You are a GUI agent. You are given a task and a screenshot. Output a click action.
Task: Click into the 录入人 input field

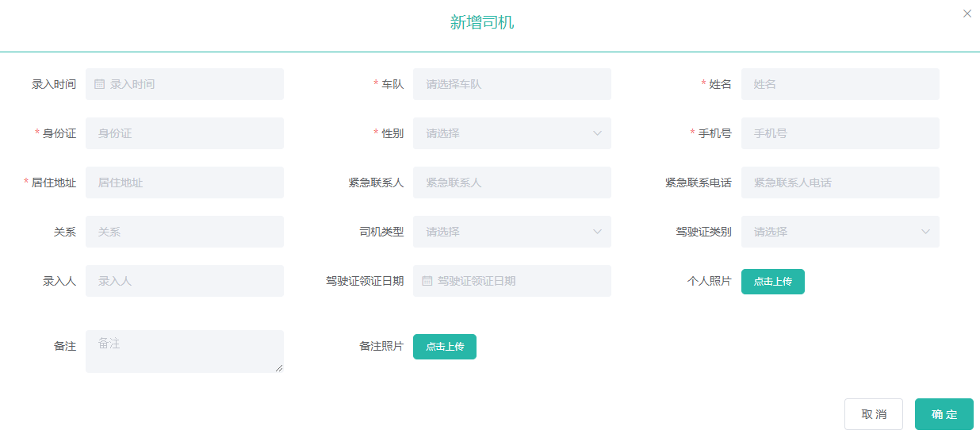click(x=184, y=281)
